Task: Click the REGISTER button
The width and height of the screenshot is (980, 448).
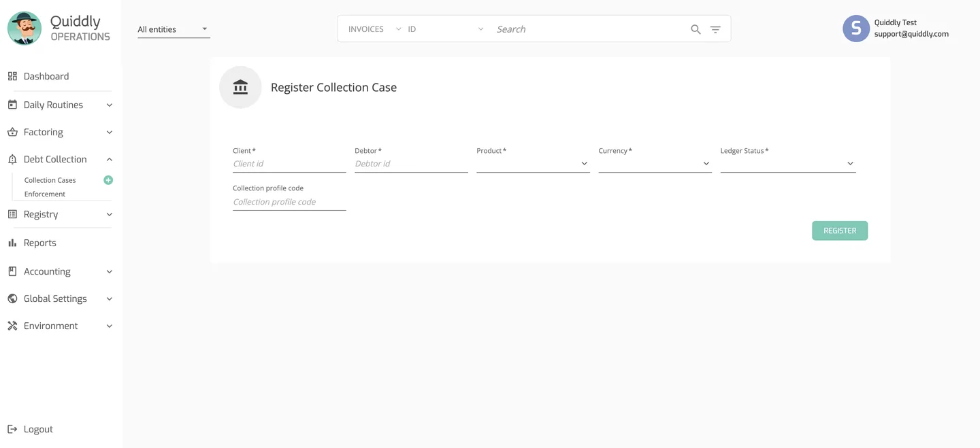Action: (x=840, y=230)
